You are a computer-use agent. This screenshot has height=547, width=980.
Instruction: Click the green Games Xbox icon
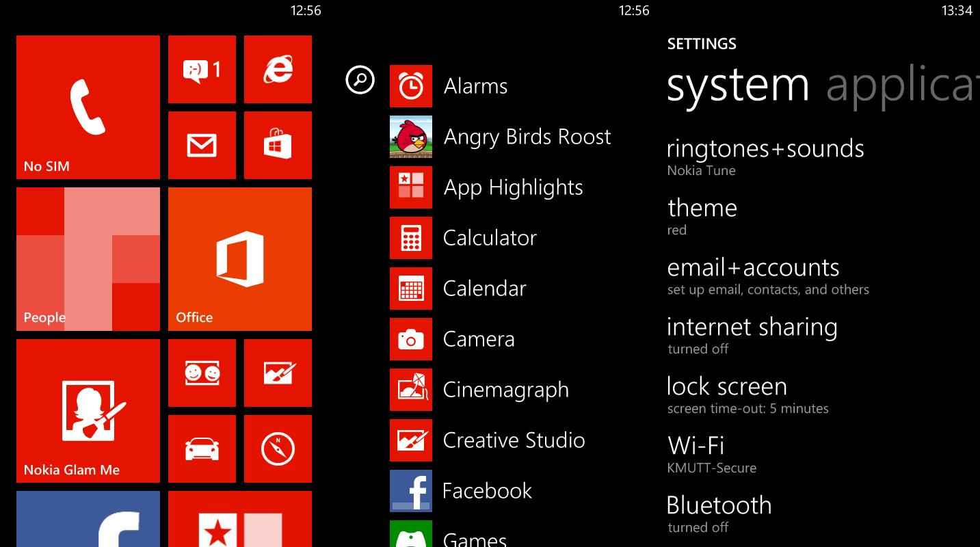click(x=411, y=534)
